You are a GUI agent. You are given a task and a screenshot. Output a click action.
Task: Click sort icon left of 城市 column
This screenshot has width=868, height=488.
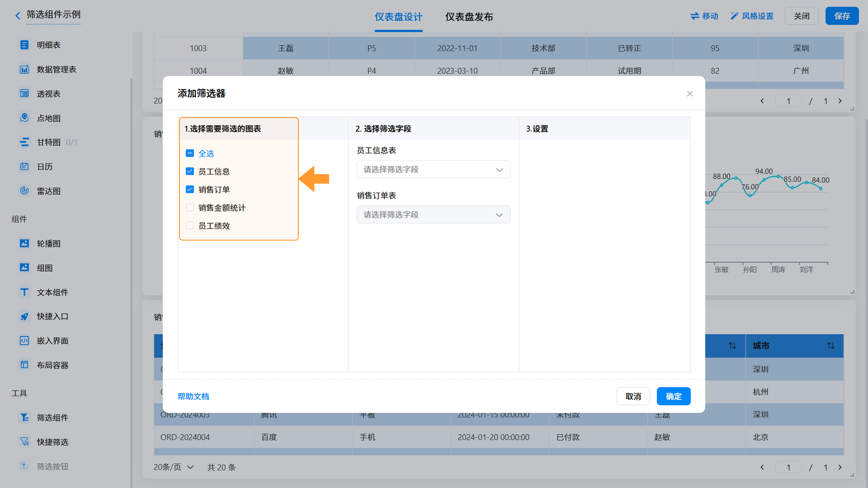(732, 346)
